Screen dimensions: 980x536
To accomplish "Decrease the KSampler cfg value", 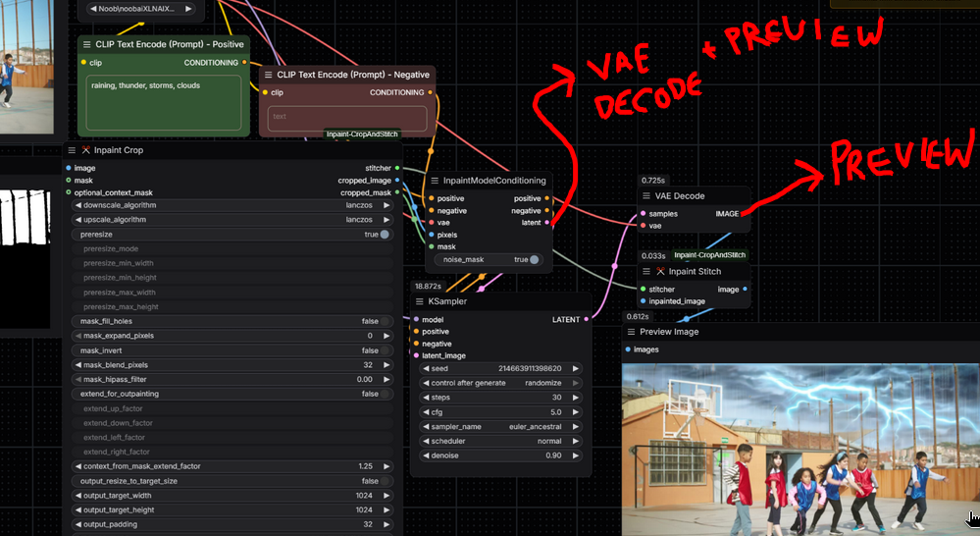I will tap(426, 412).
